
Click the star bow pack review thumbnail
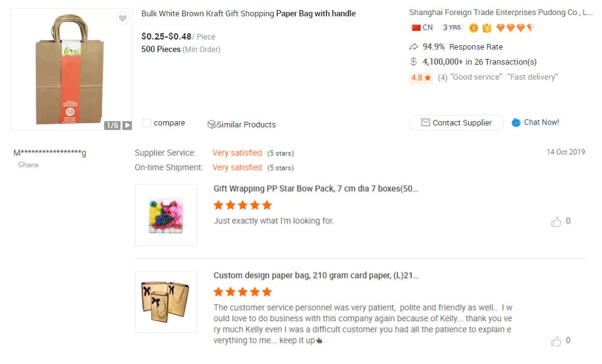click(x=166, y=215)
